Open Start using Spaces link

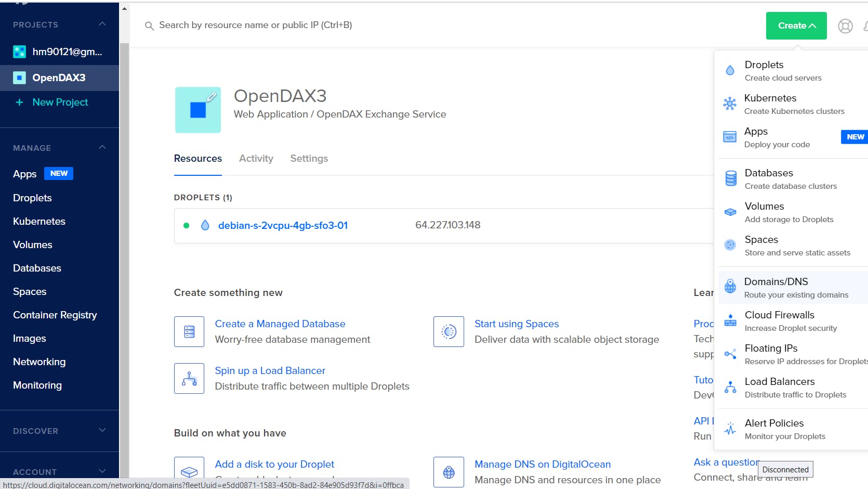tap(517, 324)
